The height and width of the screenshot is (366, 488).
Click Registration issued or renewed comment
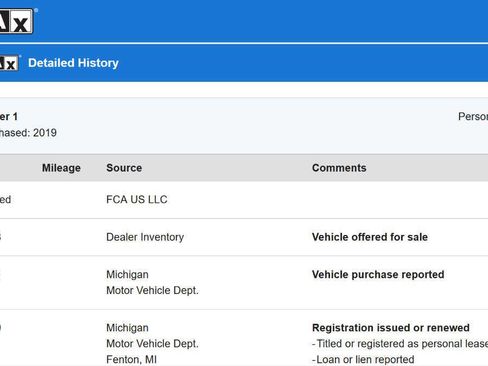tap(391, 328)
